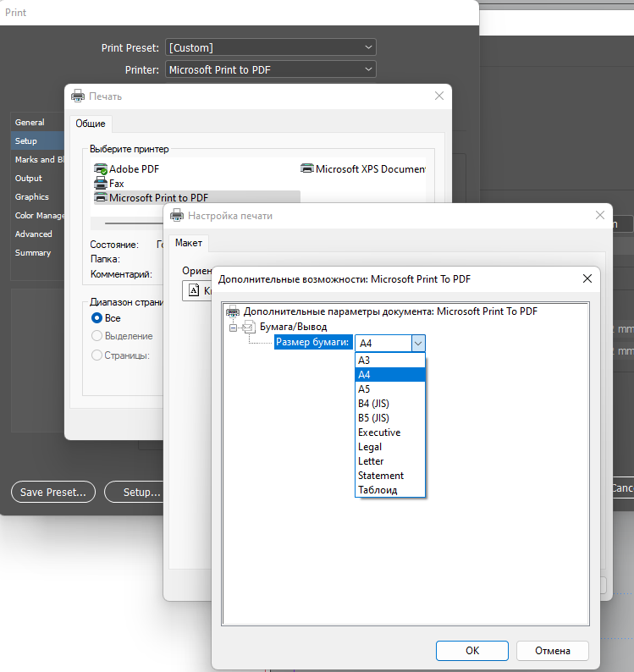Close the Настройка печати dialog
634x672 pixels.
pos(600,215)
